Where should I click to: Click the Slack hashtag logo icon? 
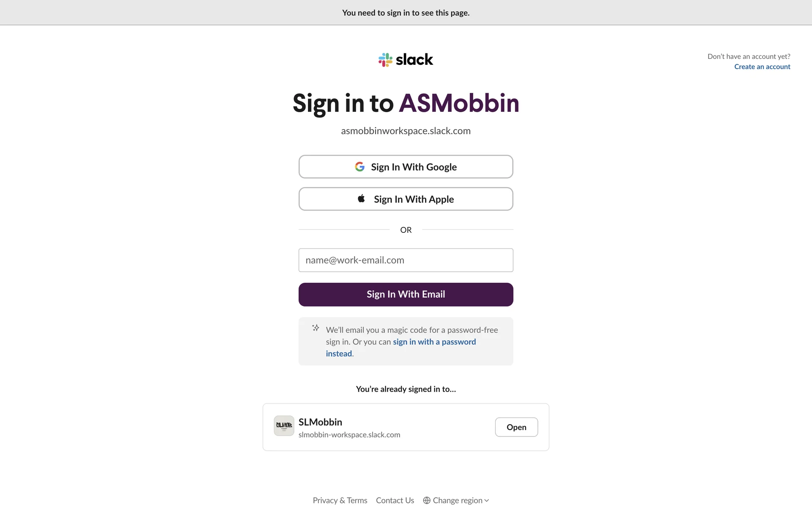[x=385, y=60]
